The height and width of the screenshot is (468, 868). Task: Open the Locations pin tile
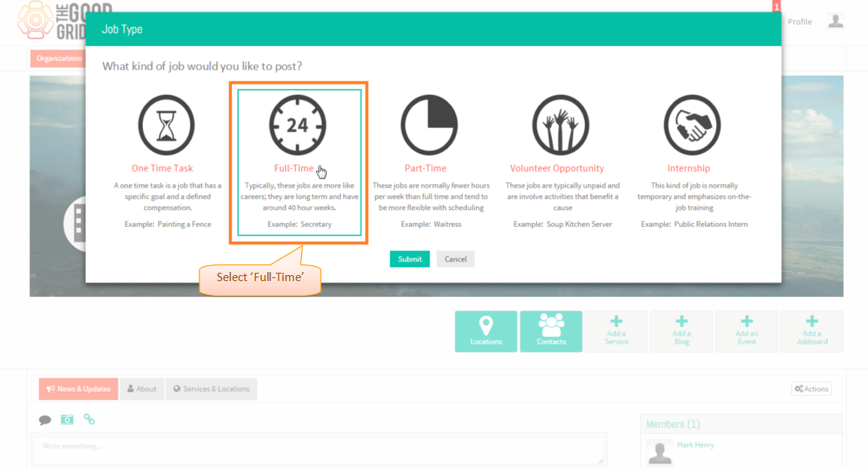click(x=486, y=331)
